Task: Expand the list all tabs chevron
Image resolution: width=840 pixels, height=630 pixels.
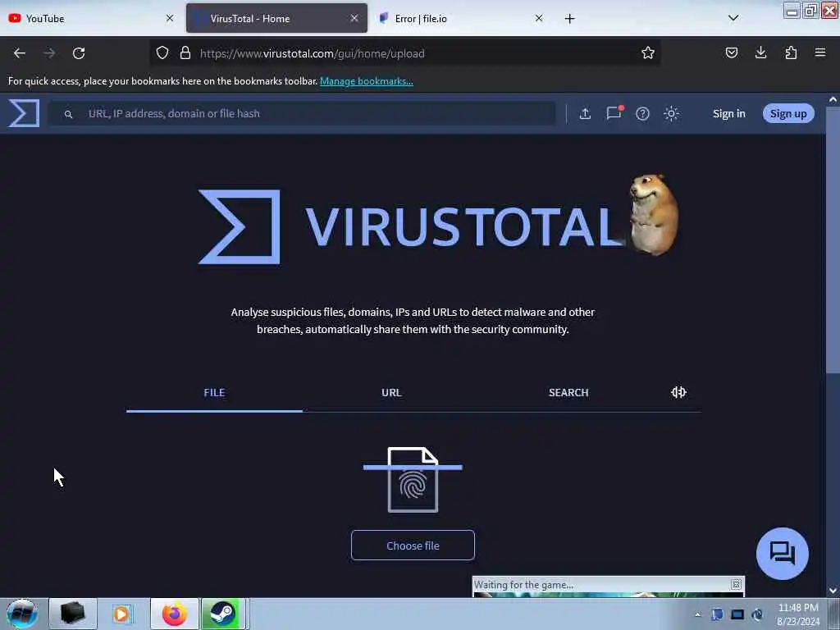Action: pyautogui.click(x=733, y=18)
